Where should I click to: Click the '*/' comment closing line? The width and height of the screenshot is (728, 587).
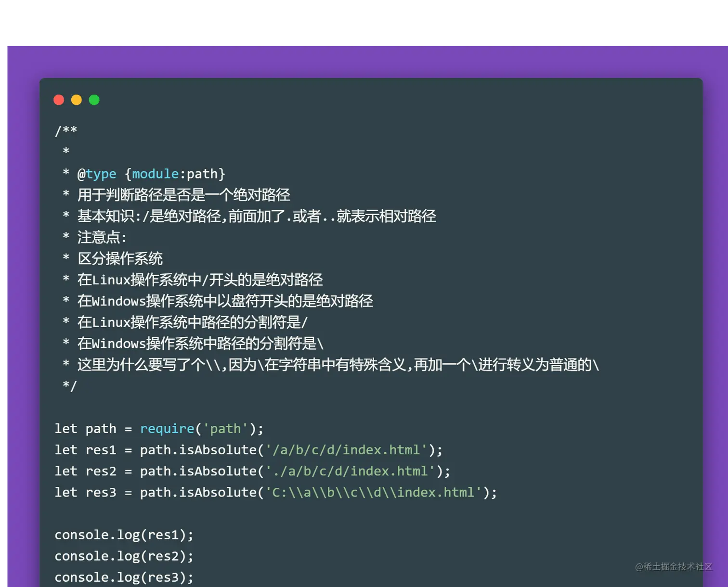(70, 385)
